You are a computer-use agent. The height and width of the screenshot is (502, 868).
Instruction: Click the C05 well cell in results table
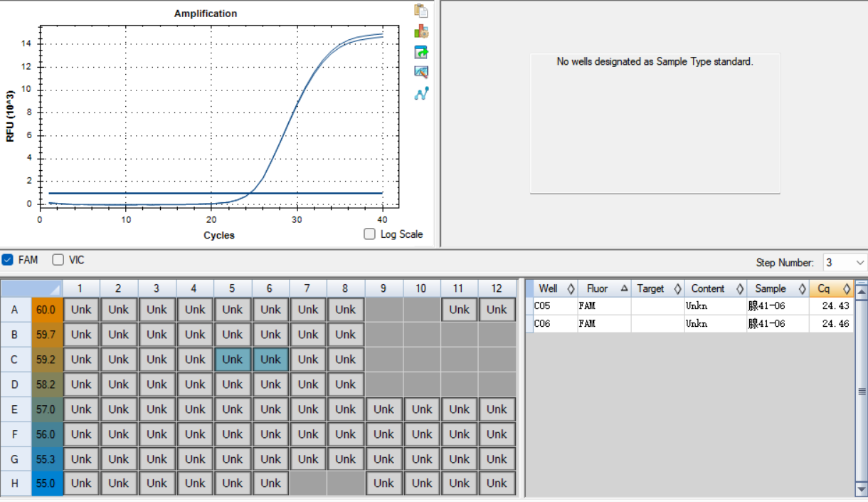click(556, 305)
